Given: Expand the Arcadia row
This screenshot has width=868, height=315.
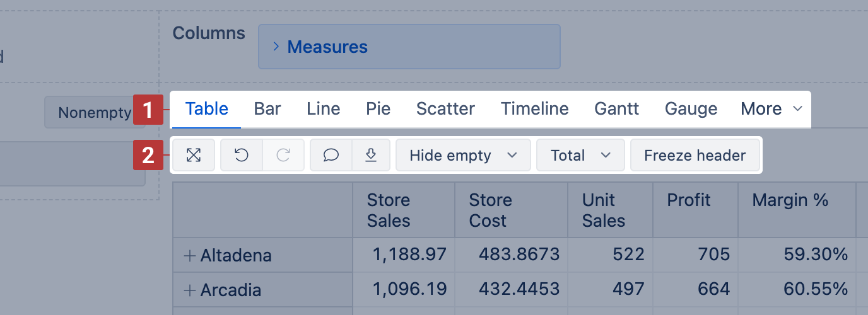Looking at the screenshot, I should pos(189,290).
